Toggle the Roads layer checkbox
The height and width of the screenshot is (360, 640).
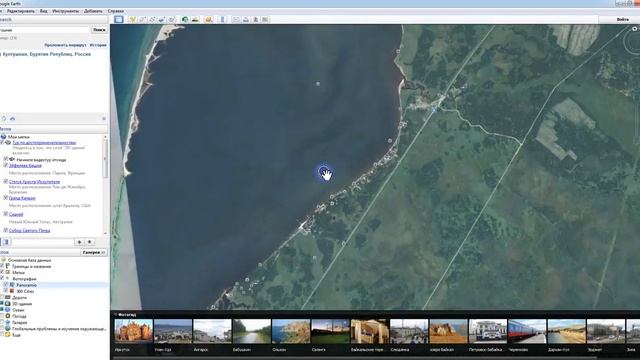click(x=2, y=297)
